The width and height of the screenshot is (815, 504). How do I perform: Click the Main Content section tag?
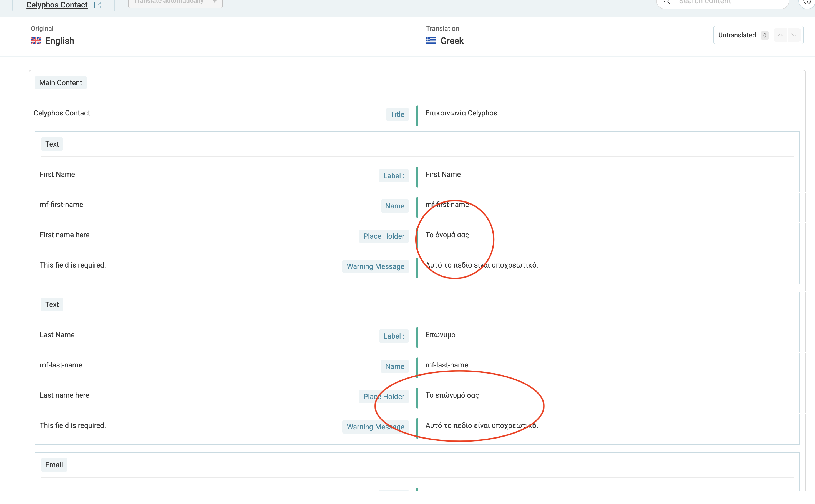[60, 83]
